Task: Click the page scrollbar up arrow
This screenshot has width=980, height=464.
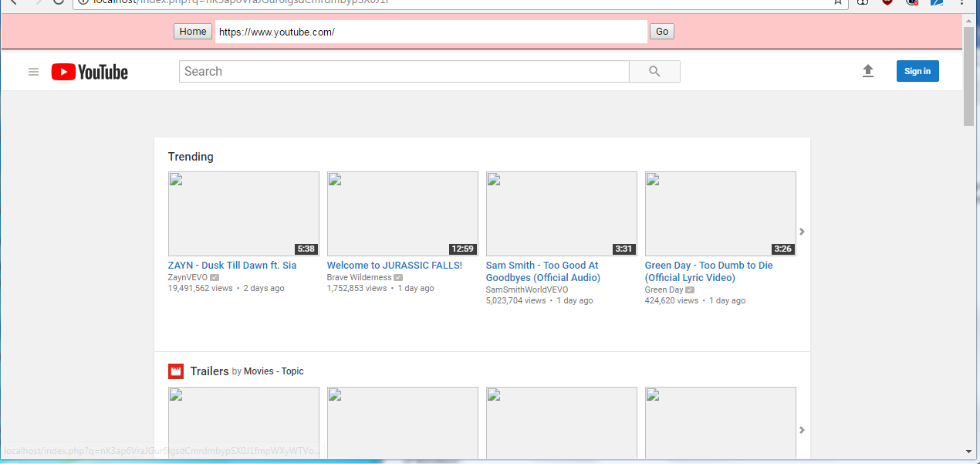Action: (x=969, y=20)
